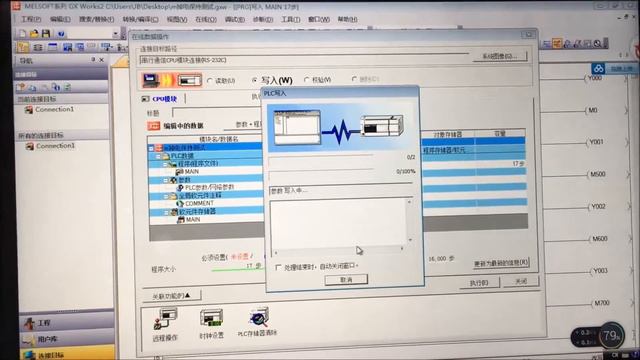Screen dimensions: 640x360
Task: Open the 工程(P) menu
Action: click(x=31, y=19)
